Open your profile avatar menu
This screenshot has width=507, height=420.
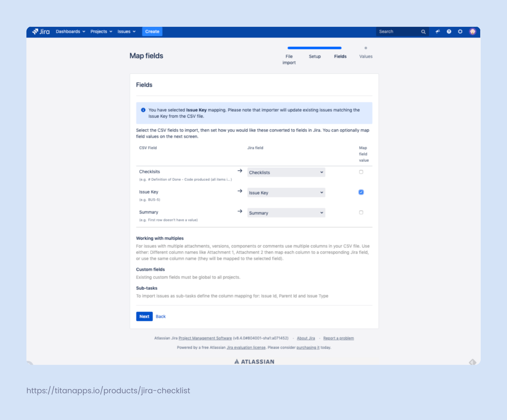(472, 31)
